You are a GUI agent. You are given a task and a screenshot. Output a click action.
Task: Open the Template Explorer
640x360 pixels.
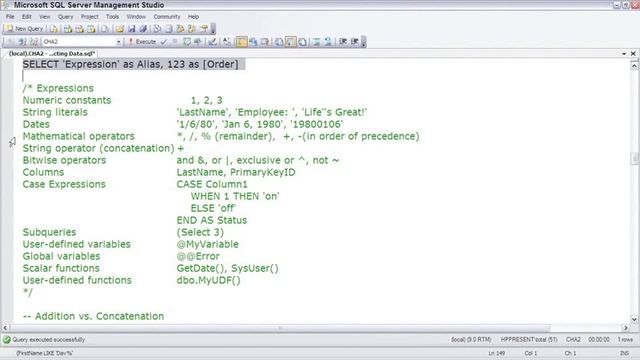click(x=192, y=29)
